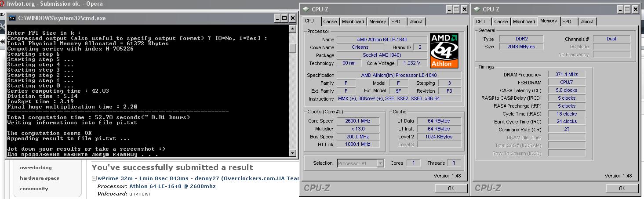Click the cmd window vertical scrollbar thumb

293,48
